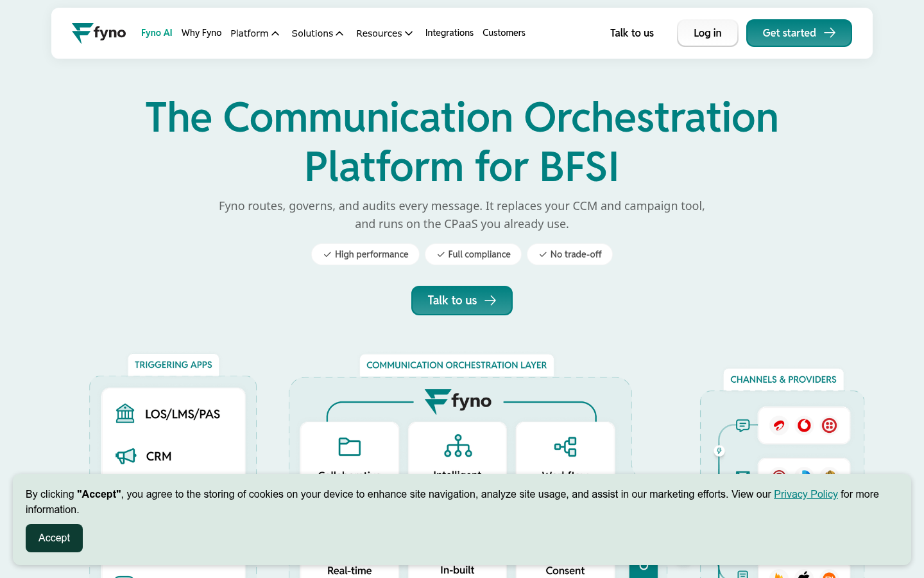Screen dimensions: 924x578
Task: Select the Full compliance pill
Action: point(474,254)
